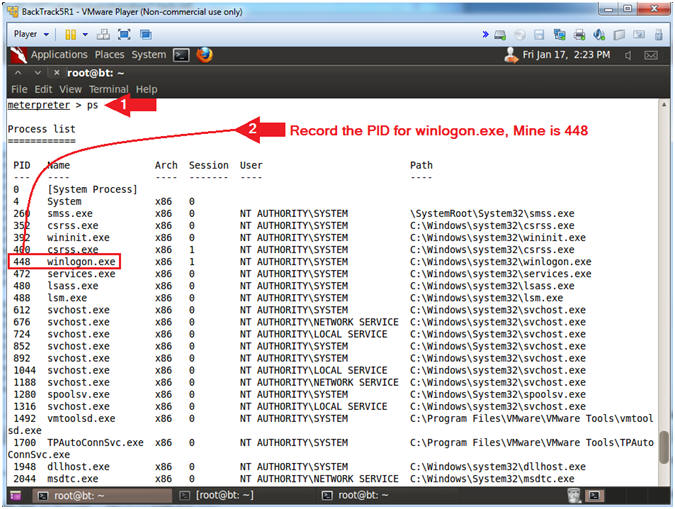Click '[System Process]' entry
The width and height of the screenshot is (675, 509).
[92, 189]
